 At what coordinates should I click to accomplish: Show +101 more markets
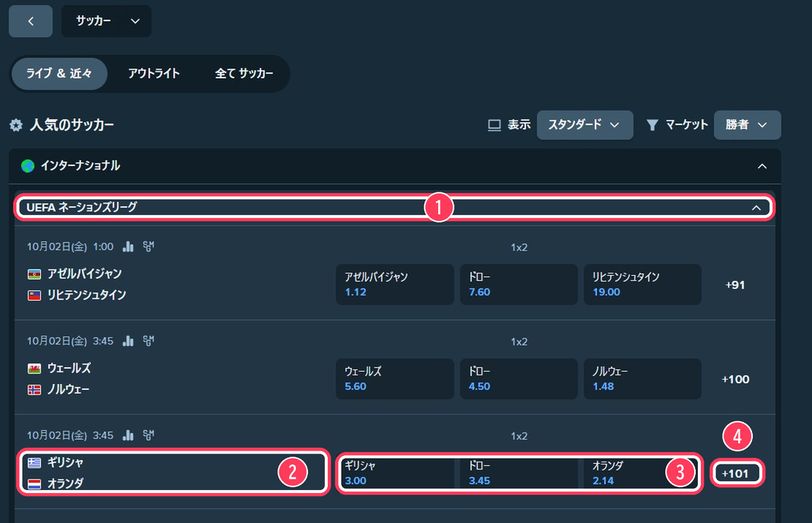coord(735,473)
